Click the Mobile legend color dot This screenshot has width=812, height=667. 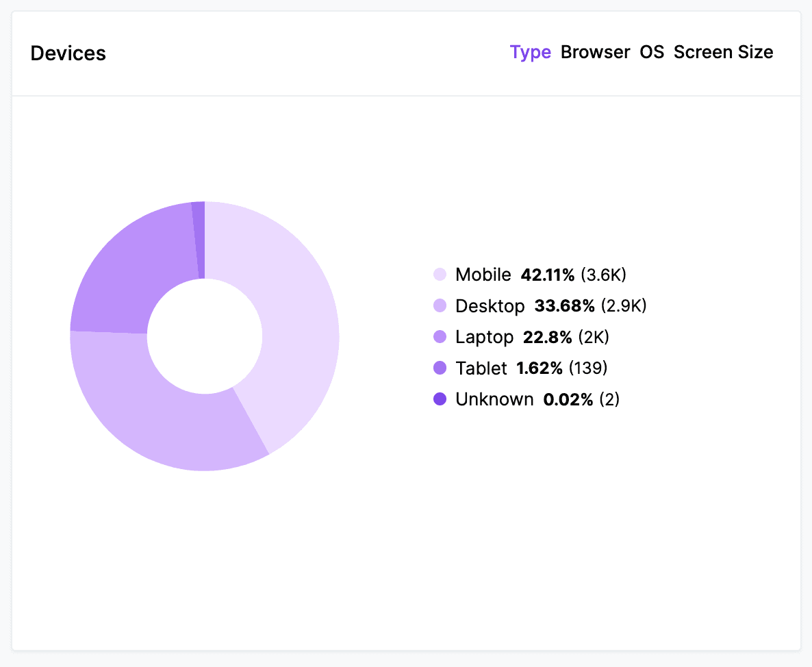coord(440,275)
